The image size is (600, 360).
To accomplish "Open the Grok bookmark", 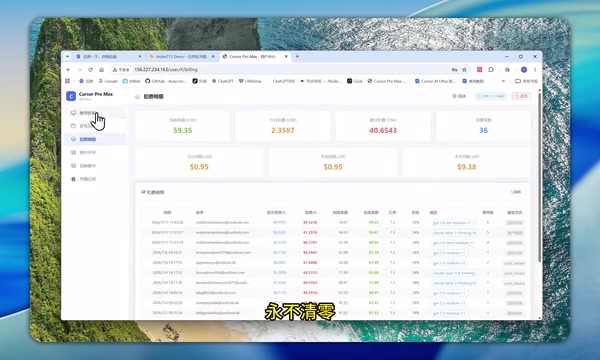I will coord(354,81).
